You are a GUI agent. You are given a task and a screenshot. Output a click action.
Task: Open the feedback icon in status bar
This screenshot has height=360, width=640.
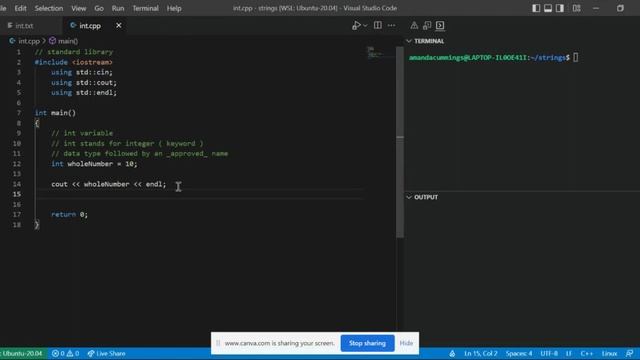coord(630,353)
